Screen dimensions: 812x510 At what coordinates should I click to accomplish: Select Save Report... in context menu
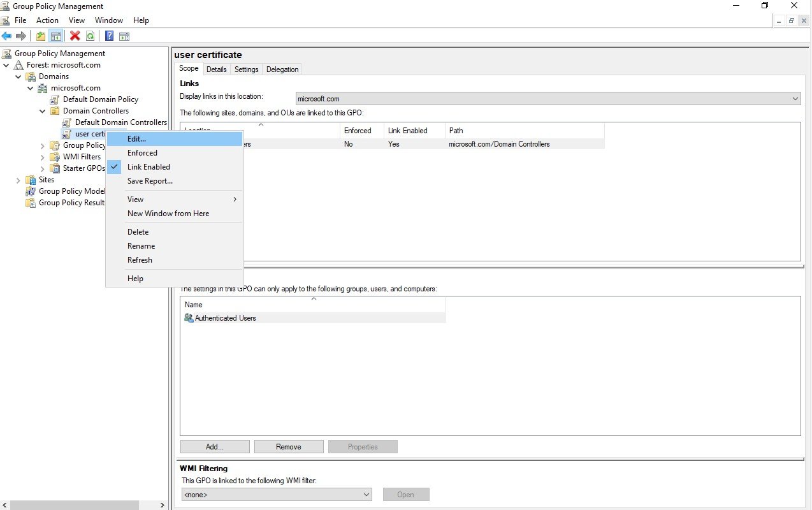tap(175, 181)
